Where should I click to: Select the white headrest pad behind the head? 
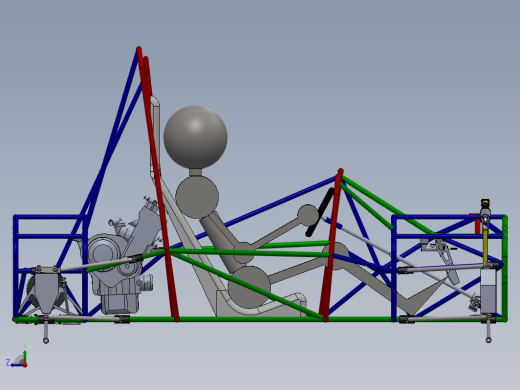155,137
